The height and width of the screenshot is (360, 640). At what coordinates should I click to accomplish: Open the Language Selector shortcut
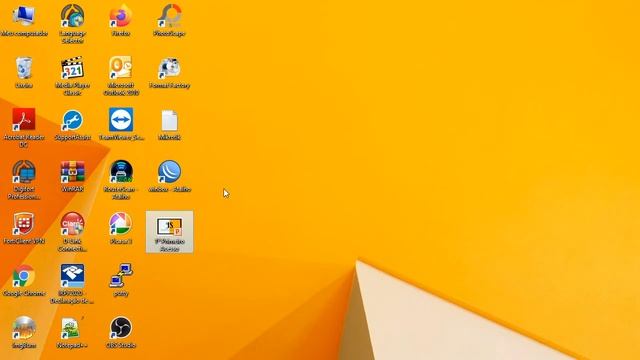tap(72, 24)
